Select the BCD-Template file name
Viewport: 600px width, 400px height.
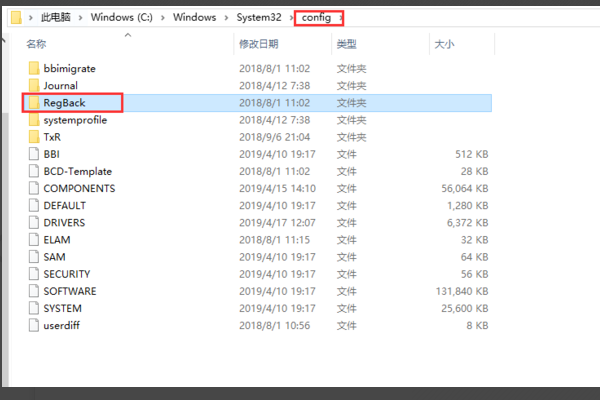[77, 171]
